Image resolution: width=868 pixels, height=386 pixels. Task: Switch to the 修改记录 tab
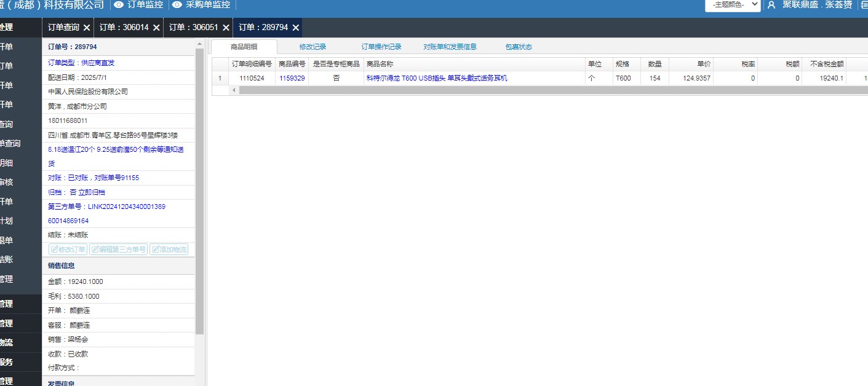click(313, 47)
